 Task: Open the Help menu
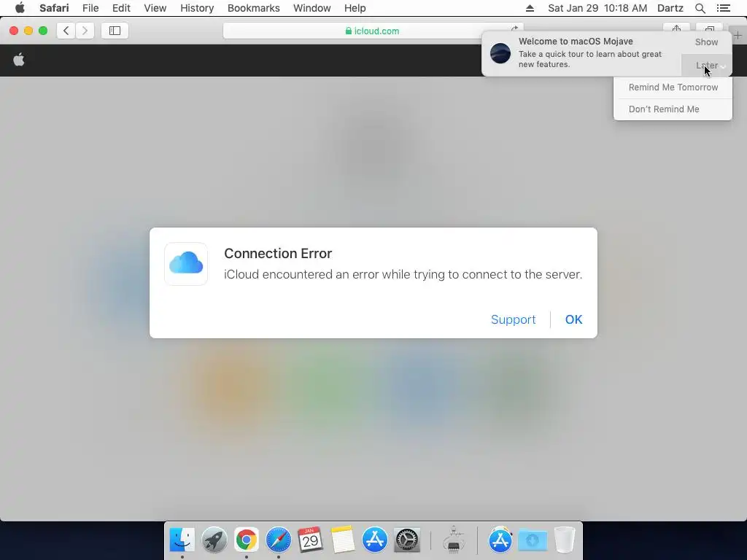tap(355, 8)
